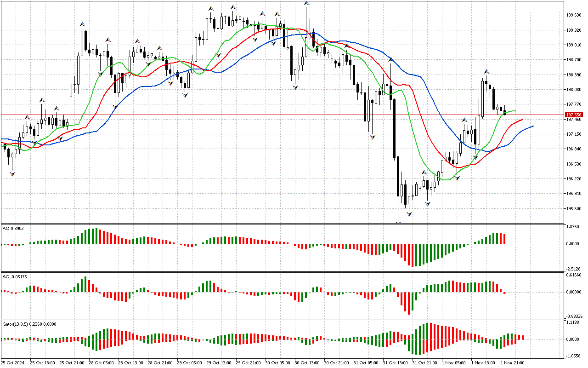The image size is (588, 368).
Task: Click the 28 Oct 13:00 time label
Action: pos(131,363)
